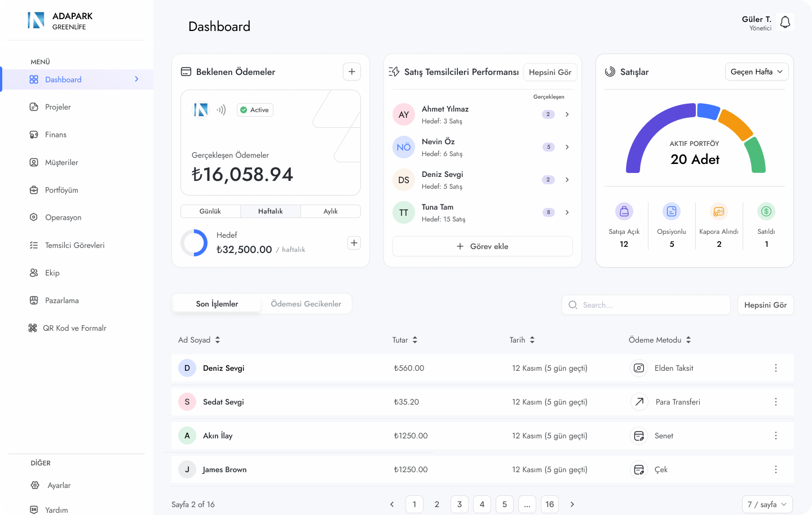Click the Search input field
The image size is (812, 515).
648,305
